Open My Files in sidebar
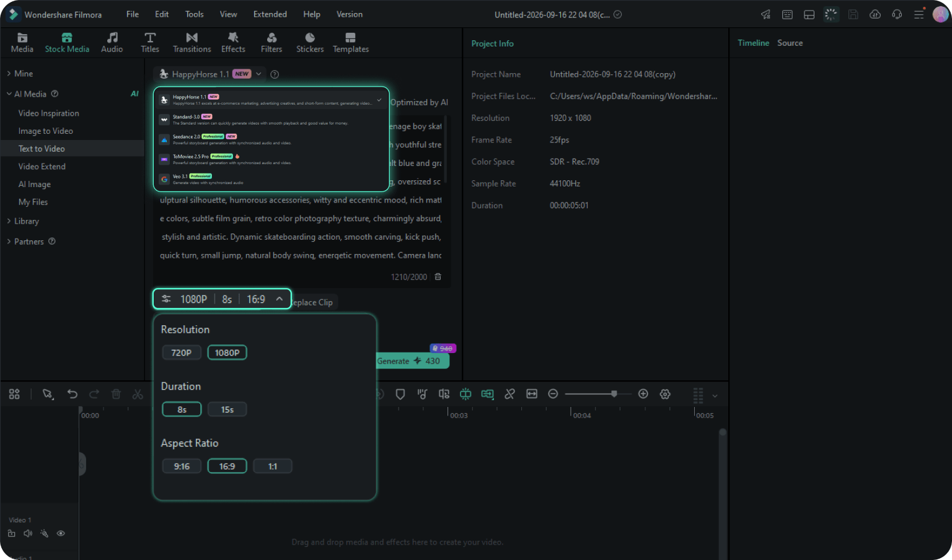Screen dimensions: 952x560 pyautogui.click(x=33, y=202)
